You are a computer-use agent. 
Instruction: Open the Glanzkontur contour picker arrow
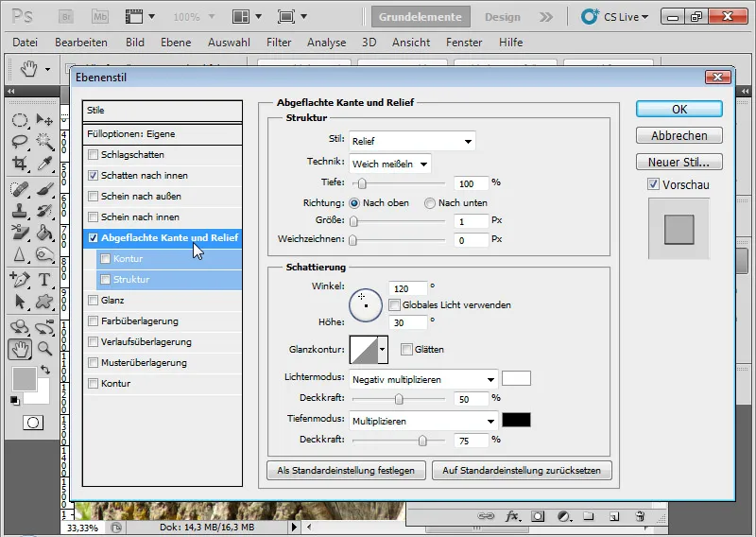[383, 349]
